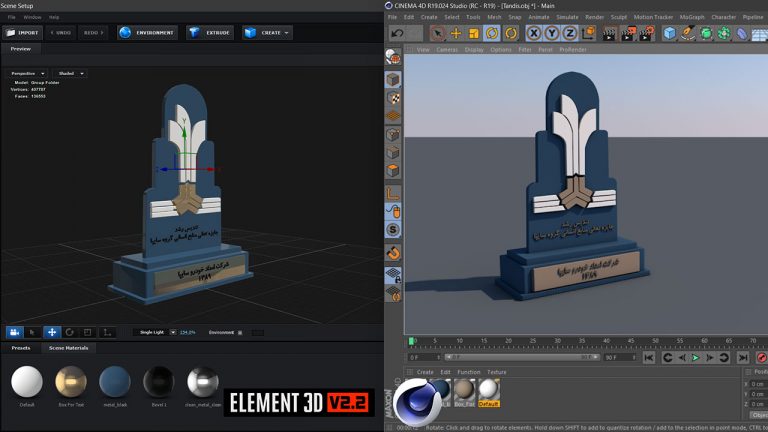Open the Cinema 4D Mesh menu

(x=494, y=17)
